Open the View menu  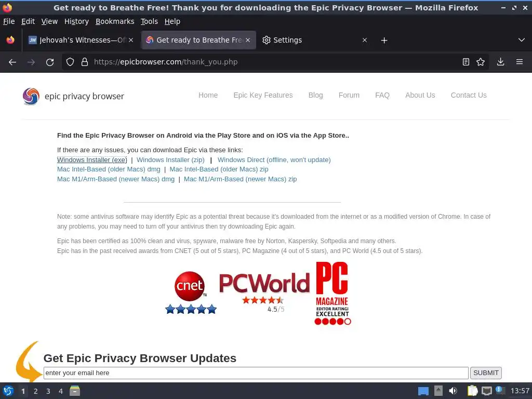click(49, 21)
